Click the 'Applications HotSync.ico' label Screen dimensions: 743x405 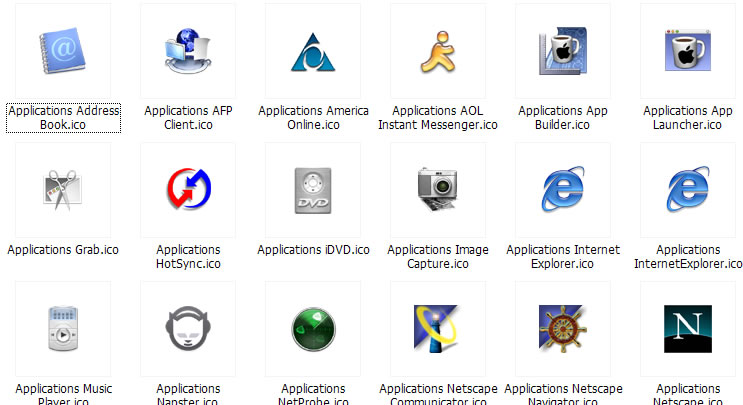point(189,257)
